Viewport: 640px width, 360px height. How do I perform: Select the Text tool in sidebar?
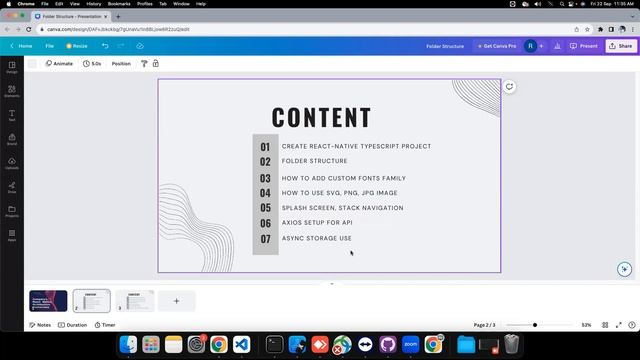point(12,116)
